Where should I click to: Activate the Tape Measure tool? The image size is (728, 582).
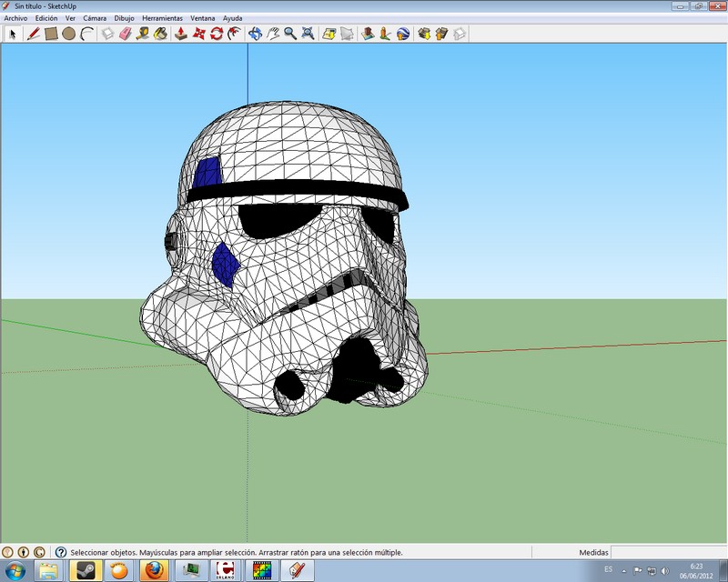143,34
